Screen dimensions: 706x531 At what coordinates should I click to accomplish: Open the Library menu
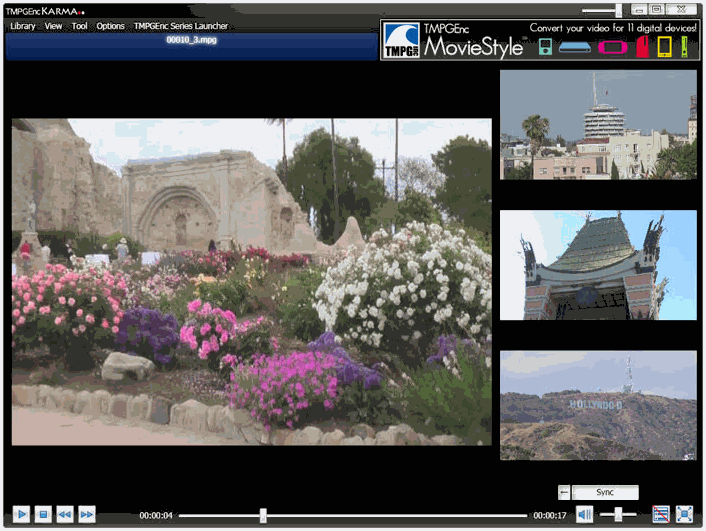(23, 26)
